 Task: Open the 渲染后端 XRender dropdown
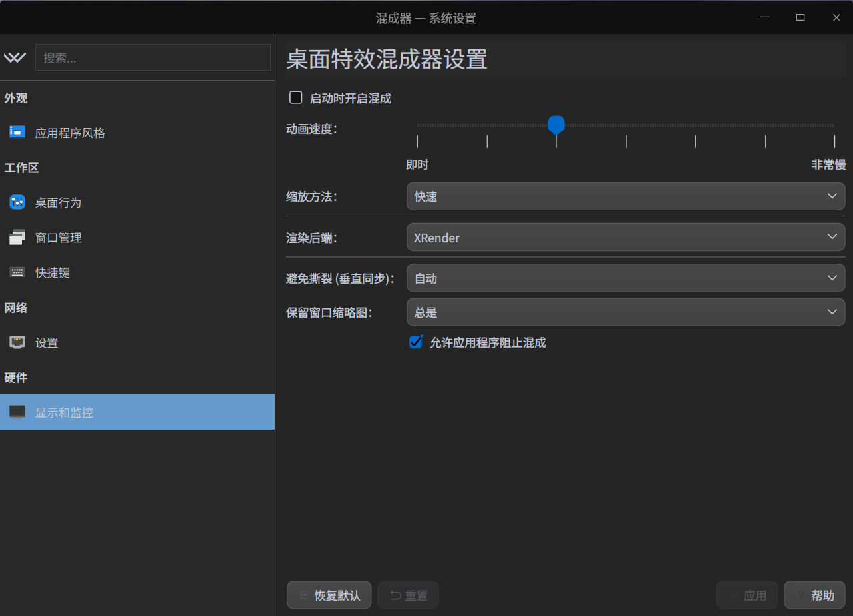625,238
